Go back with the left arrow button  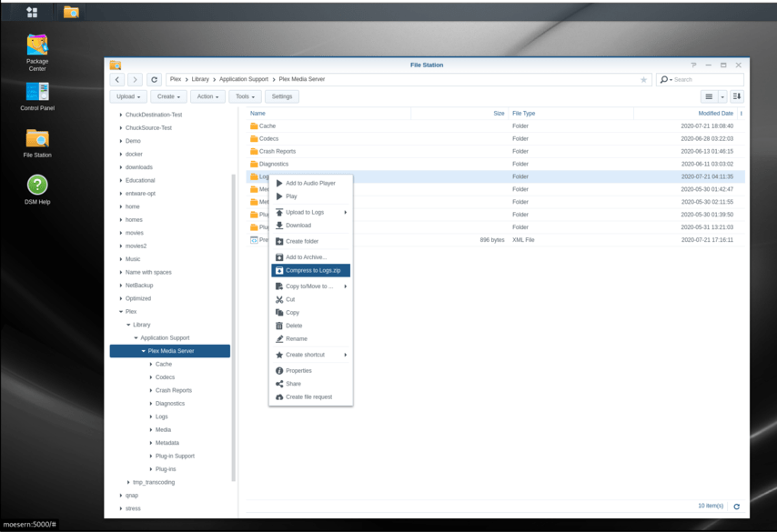click(117, 79)
